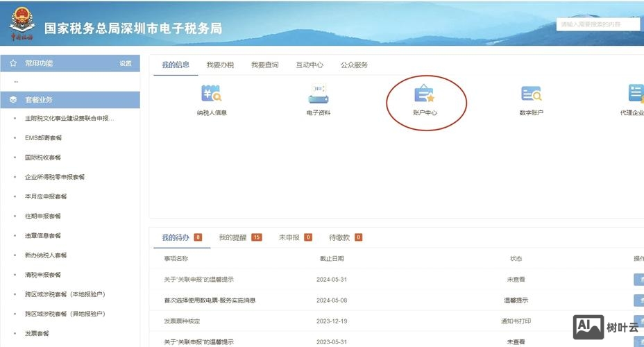Open the 纳税人信息 icon

(212, 94)
